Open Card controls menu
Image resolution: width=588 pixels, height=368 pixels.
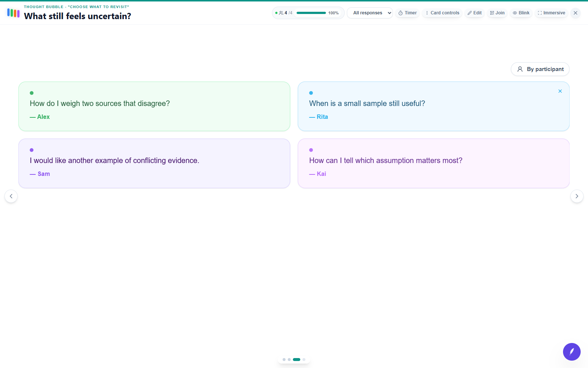click(x=442, y=13)
